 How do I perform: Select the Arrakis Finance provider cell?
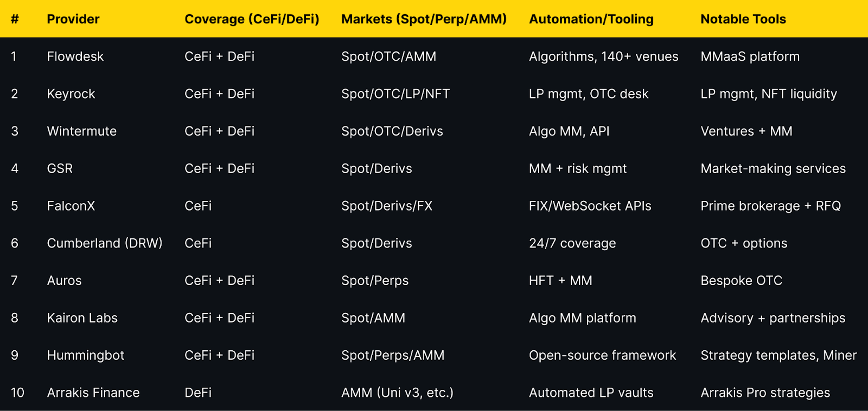(93, 393)
